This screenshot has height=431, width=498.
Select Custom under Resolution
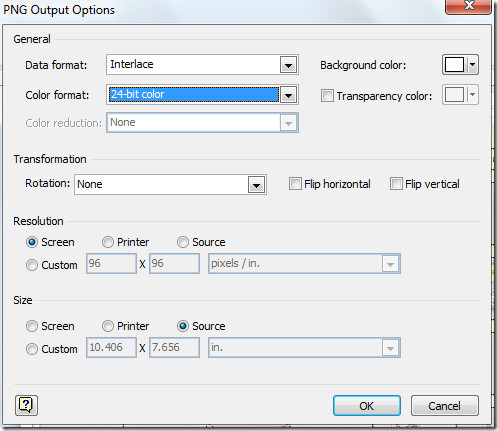32,265
